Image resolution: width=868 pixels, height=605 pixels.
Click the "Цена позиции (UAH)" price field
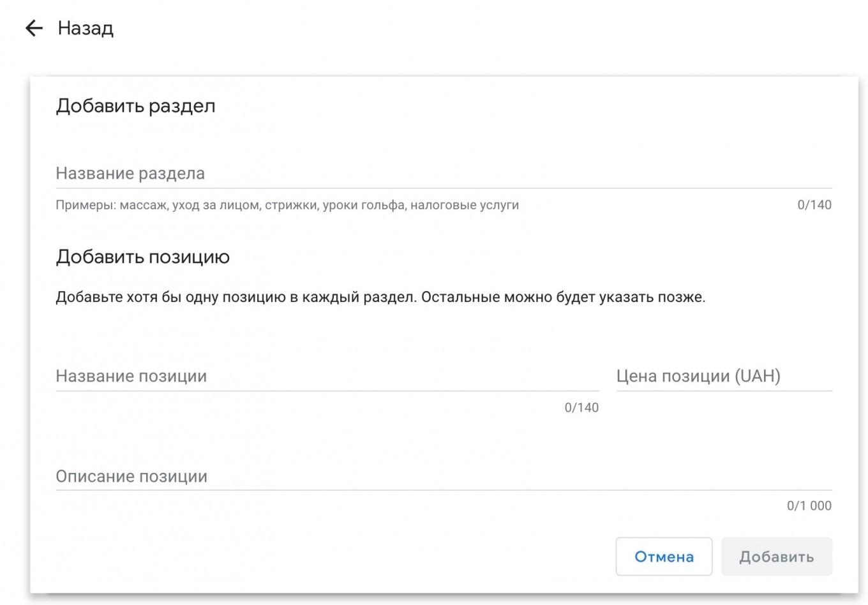click(723, 377)
